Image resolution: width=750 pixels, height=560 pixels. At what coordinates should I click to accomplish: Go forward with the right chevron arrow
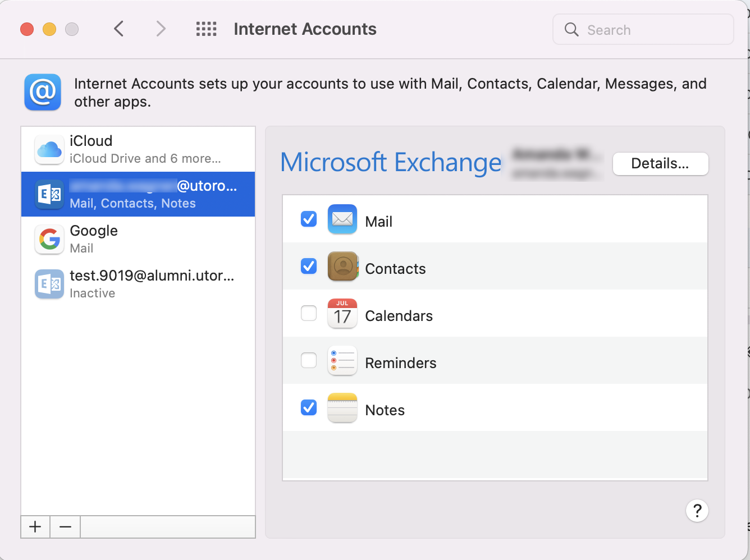[x=161, y=29]
